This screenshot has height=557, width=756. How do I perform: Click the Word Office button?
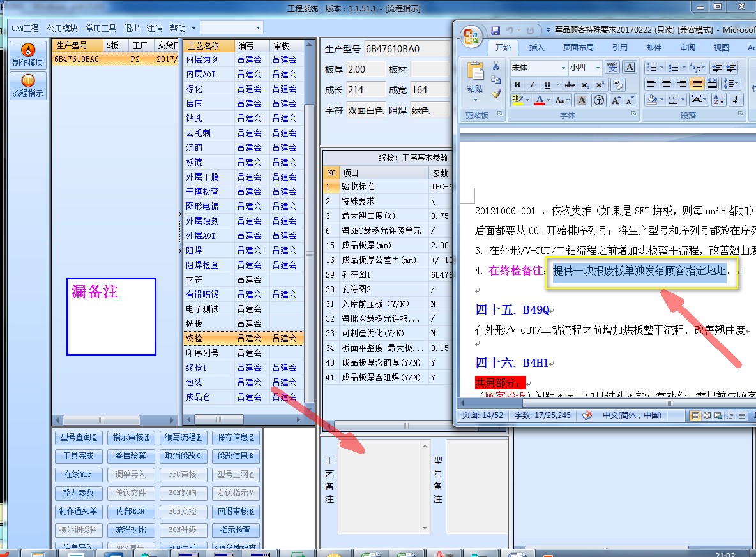471,37
